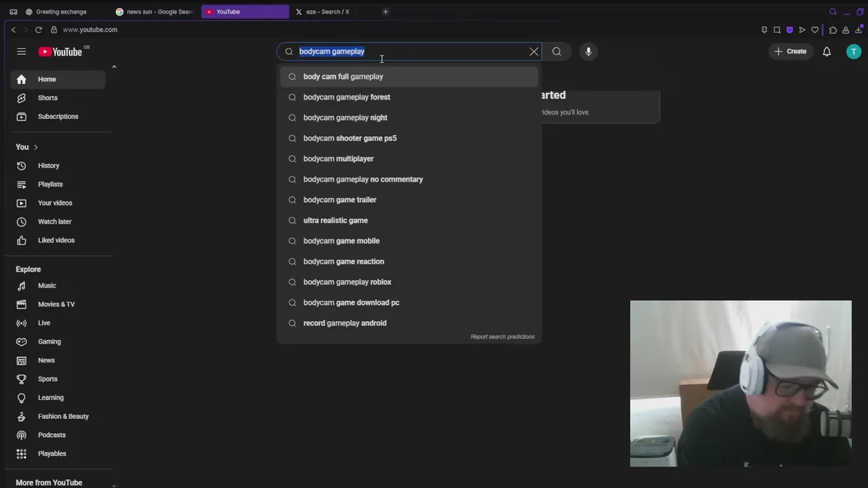Select suggestion 'bodycam multiplayer'
The image size is (868, 488).
click(x=409, y=159)
